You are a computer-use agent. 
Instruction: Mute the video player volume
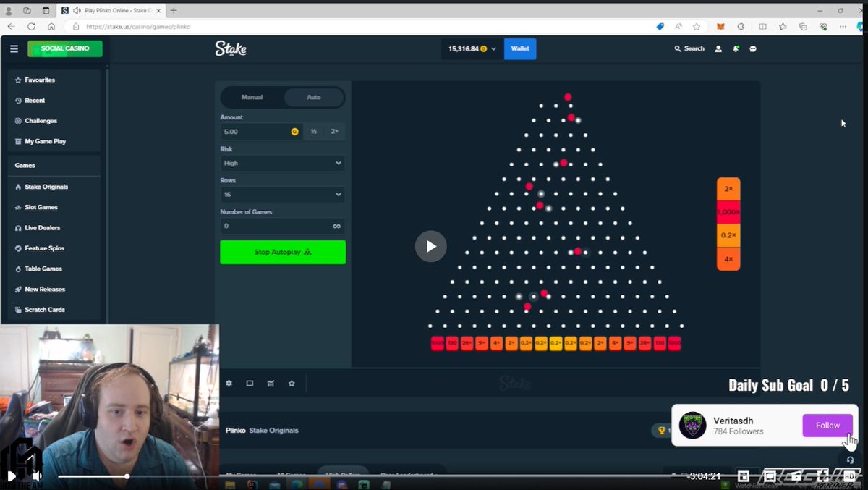click(37, 476)
